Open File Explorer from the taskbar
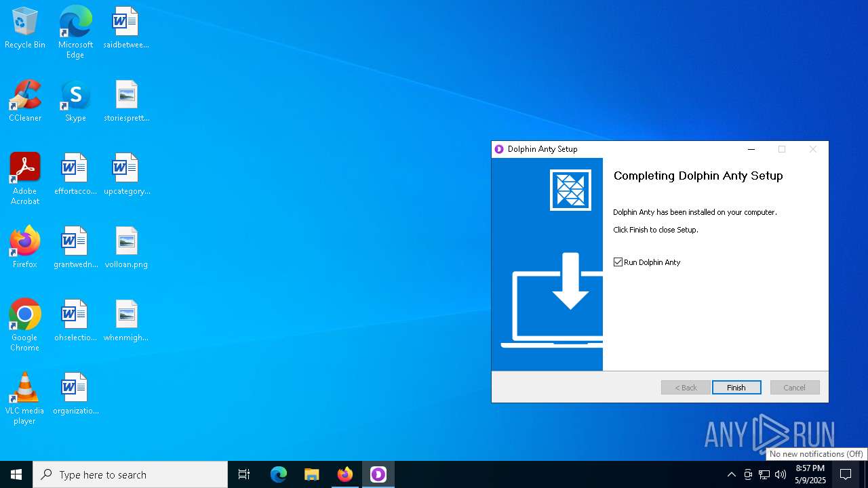This screenshot has height=488, width=868. (312, 474)
